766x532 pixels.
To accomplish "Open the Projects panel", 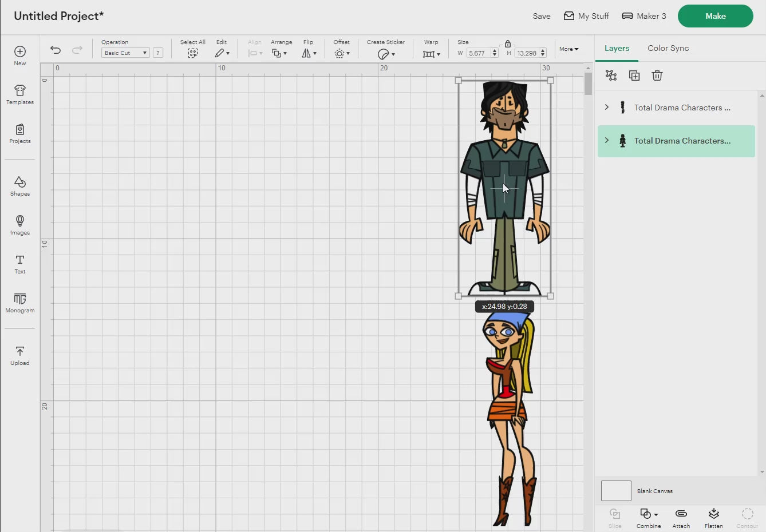I will [x=20, y=133].
